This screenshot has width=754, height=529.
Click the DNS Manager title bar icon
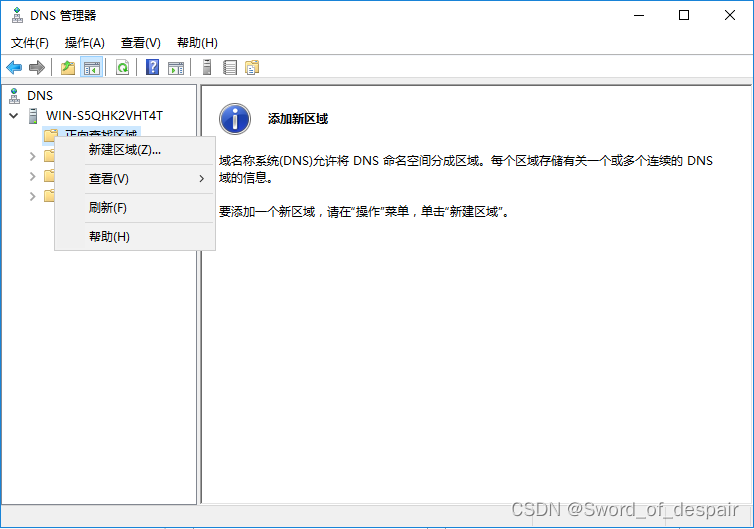click(17, 15)
